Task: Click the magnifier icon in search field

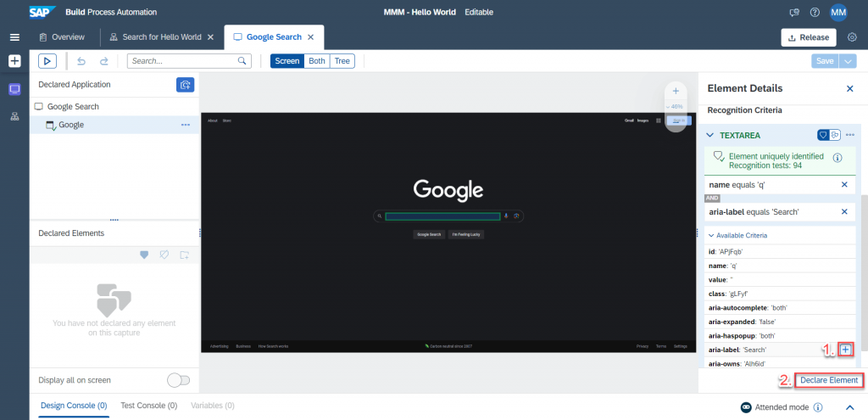Action: tap(242, 61)
